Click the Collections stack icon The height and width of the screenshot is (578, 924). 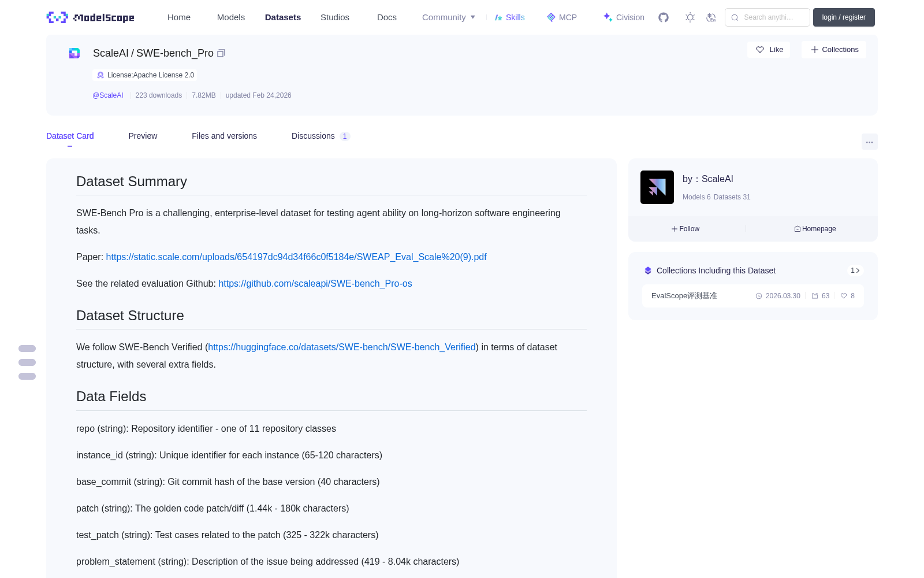click(x=648, y=271)
